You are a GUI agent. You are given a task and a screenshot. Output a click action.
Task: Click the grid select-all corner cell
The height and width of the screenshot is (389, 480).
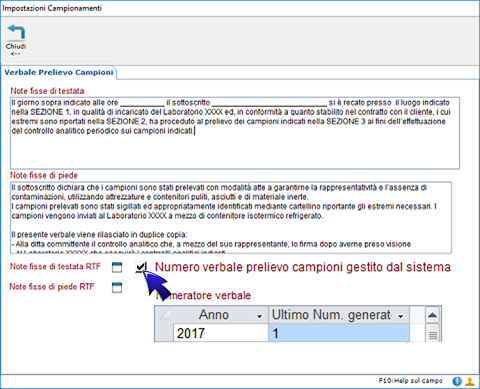tap(164, 315)
